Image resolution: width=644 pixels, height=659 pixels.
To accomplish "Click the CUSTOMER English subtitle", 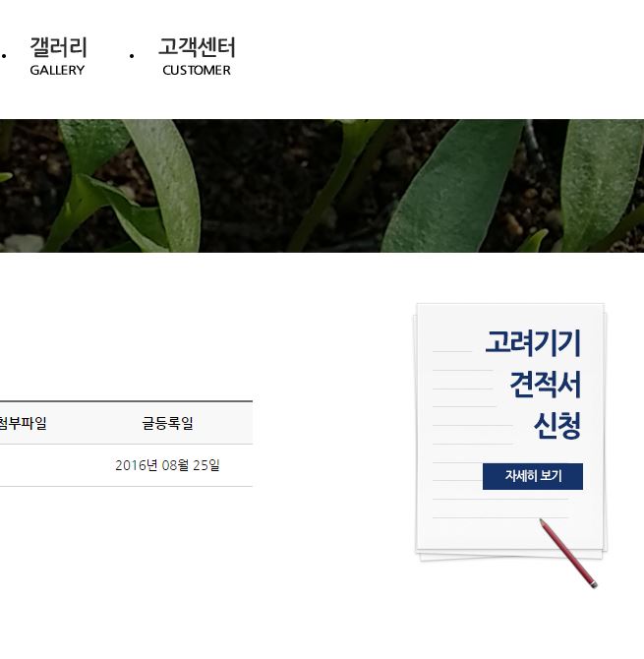I will click(x=197, y=70).
